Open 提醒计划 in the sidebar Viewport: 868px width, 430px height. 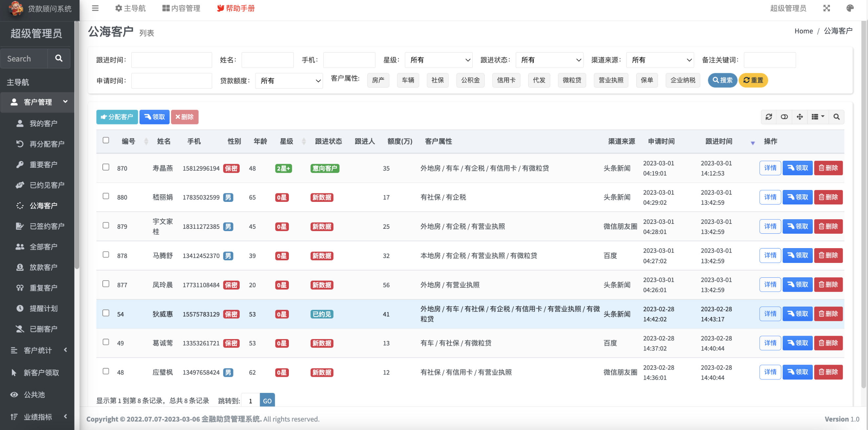coord(43,308)
